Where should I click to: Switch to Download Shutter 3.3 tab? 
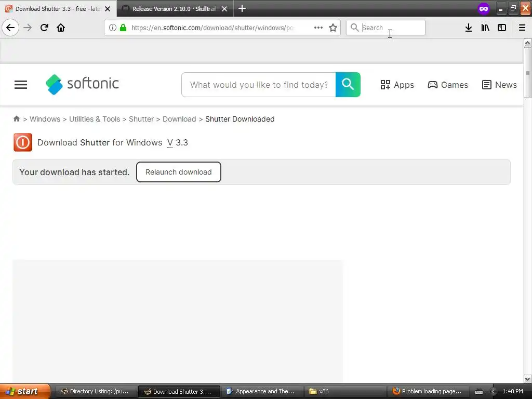click(58, 8)
